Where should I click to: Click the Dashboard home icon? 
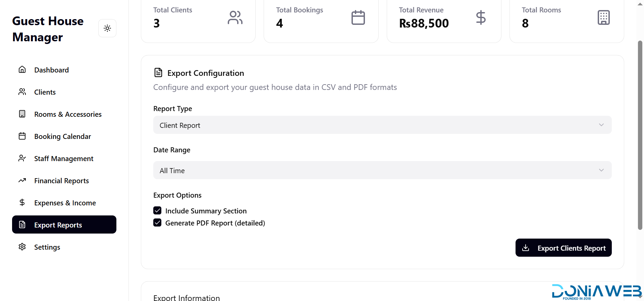(x=22, y=69)
